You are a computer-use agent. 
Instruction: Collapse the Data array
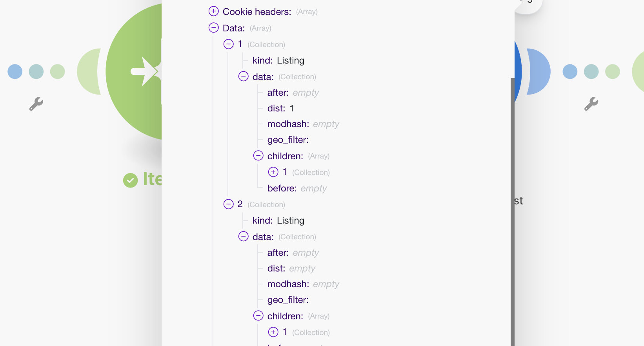pos(214,27)
